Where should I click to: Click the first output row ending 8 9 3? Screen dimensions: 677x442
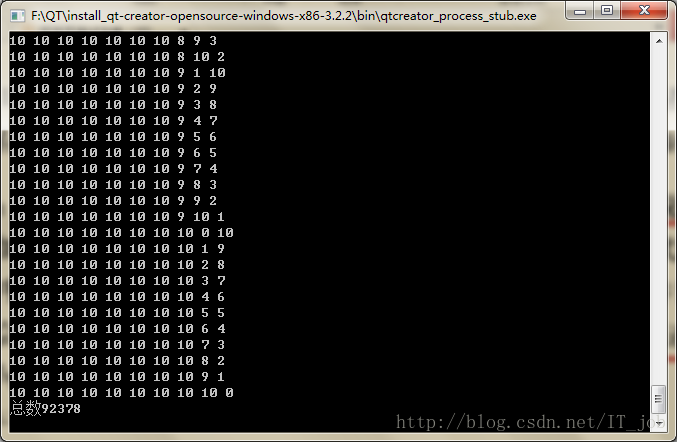coord(113,41)
